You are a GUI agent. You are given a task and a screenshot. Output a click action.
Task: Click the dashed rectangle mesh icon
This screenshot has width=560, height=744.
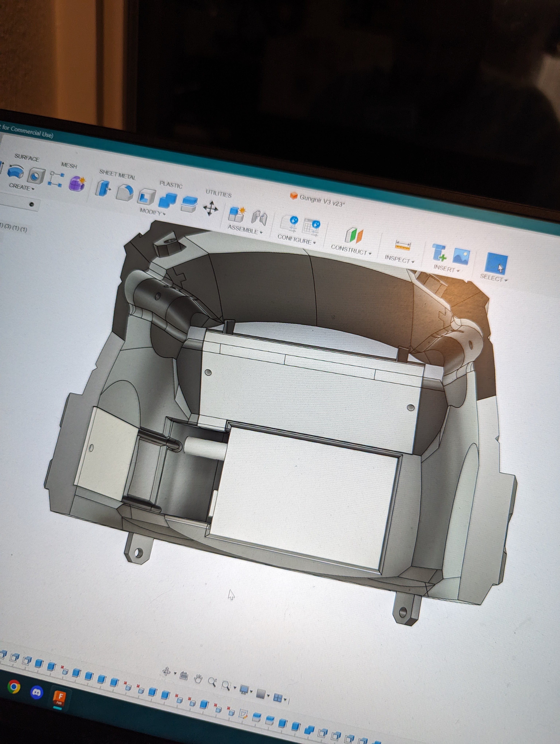tap(57, 179)
